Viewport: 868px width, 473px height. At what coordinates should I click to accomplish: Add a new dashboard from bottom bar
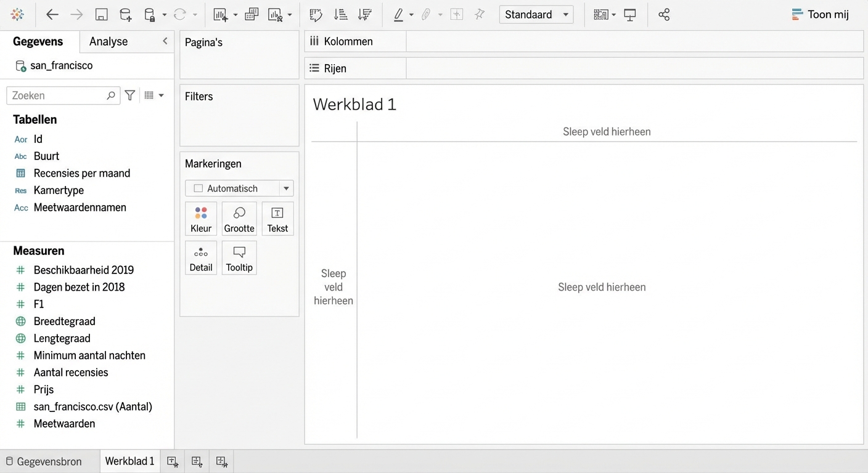(x=197, y=461)
